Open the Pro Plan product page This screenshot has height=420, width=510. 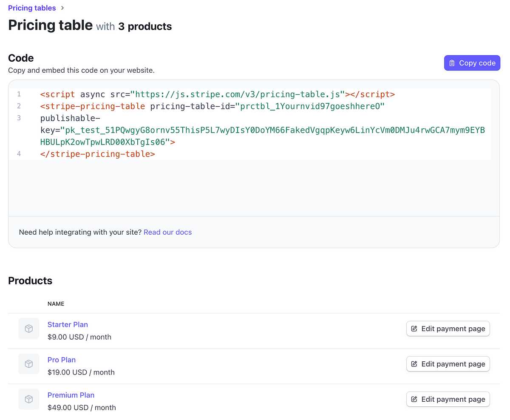click(61, 360)
